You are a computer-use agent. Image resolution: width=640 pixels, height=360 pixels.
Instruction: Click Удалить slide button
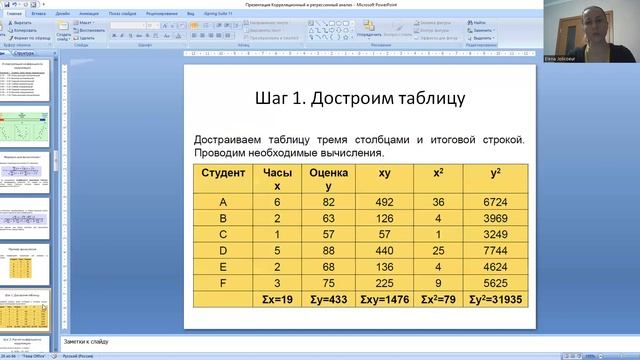[84, 38]
